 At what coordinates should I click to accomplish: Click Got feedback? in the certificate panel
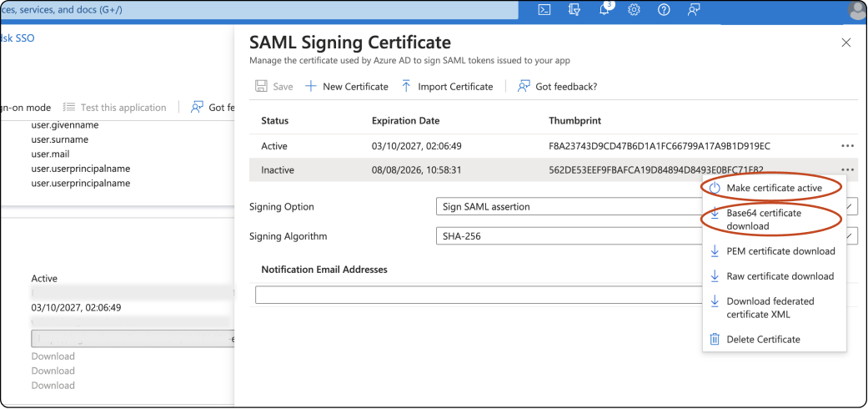point(557,86)
